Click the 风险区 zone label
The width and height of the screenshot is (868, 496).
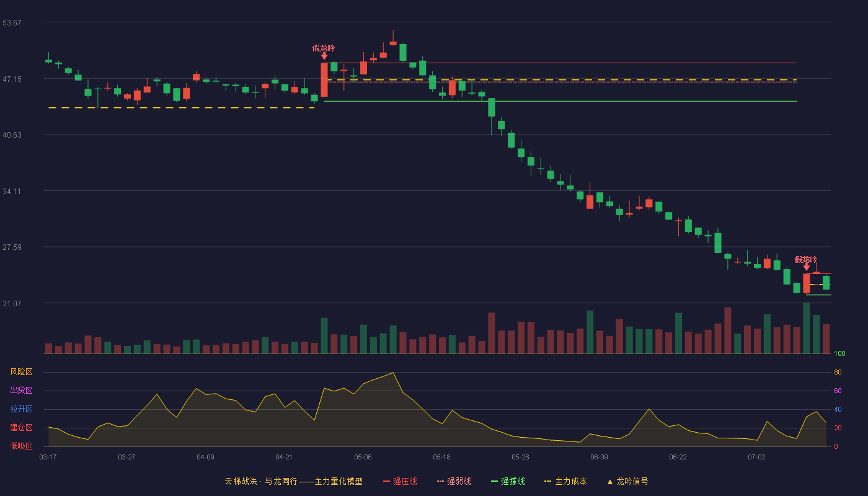tap(21, 372)
